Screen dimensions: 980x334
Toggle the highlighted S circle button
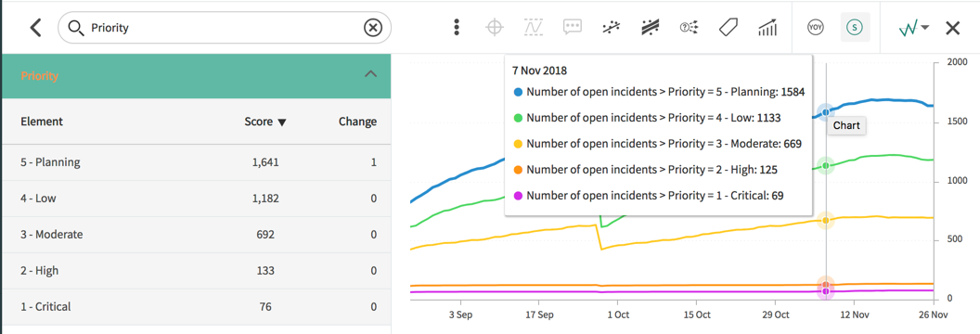pyautogui.click(x=855, y=28)
